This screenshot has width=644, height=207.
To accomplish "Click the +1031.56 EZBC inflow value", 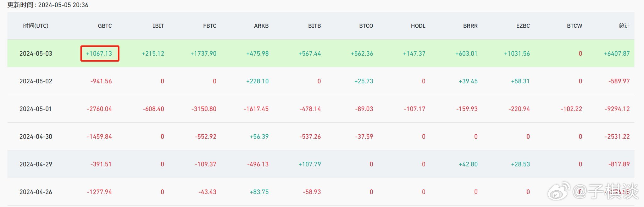I will (x=517, y=53).
